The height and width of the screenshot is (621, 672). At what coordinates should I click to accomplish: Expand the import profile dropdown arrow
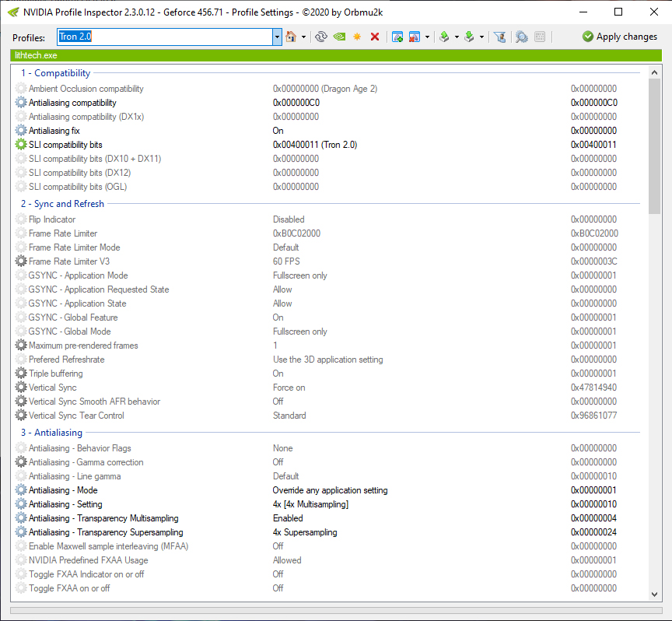click(481, 37)
